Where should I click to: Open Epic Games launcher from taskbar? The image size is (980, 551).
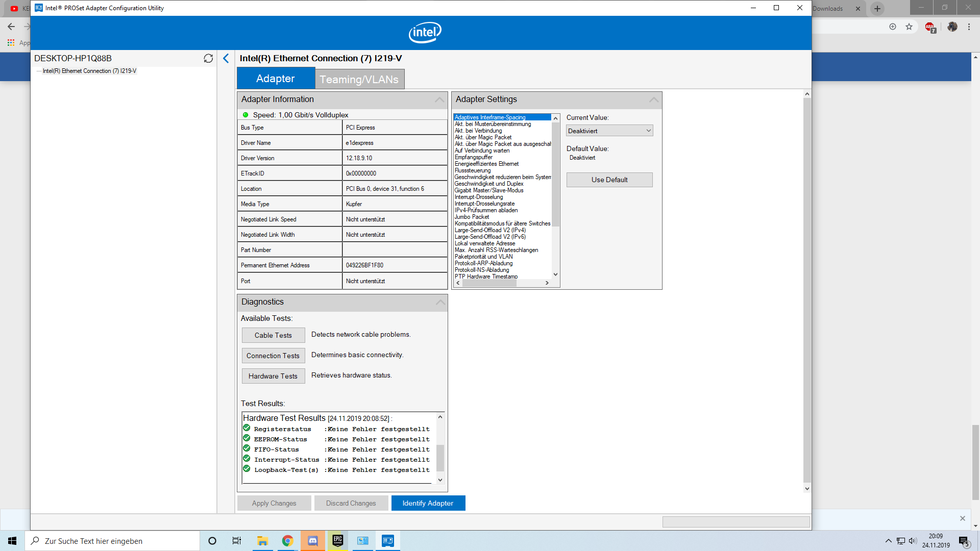click(x=338, y=541)
